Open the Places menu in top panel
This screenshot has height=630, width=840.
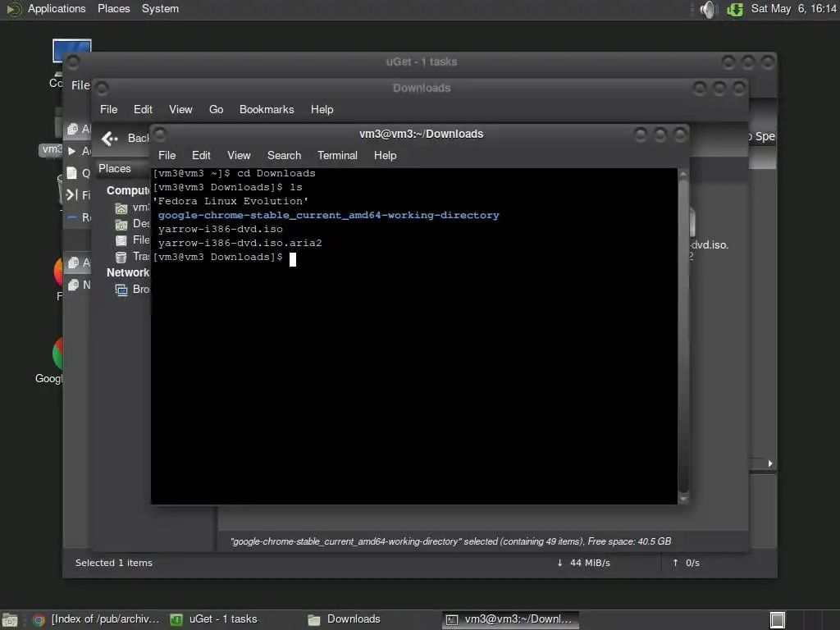pyautogui.click(x=113, y=8)
